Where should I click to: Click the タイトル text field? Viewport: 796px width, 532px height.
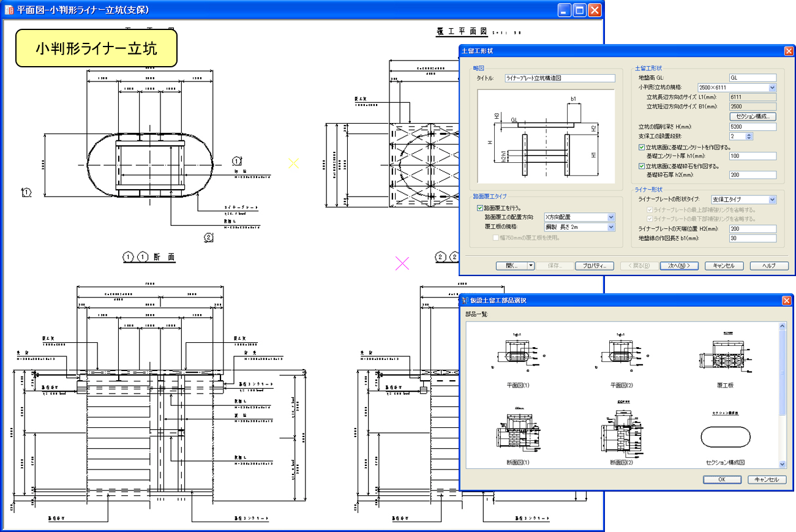559,78
